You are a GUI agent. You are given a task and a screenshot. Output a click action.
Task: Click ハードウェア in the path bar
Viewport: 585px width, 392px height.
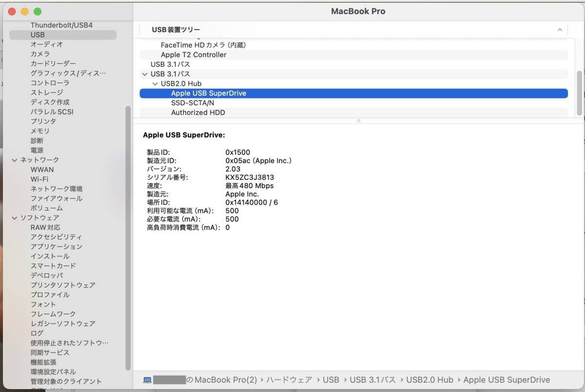click(289, 380)
